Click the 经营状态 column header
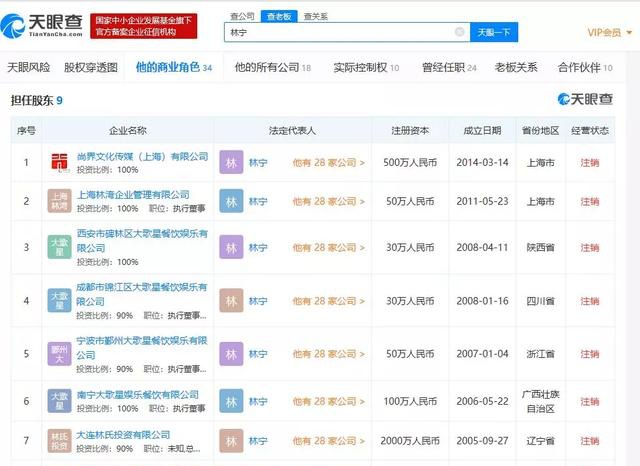The image size is (640, 466). tap(590, 131)
